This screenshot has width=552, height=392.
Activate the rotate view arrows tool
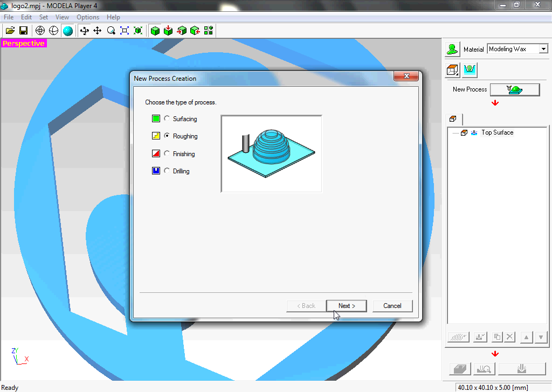click(x=85, y=31)
